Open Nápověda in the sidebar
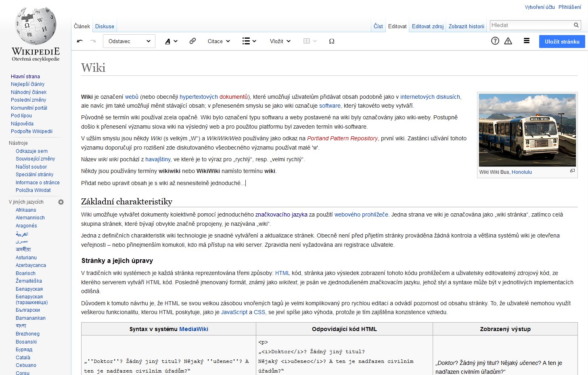 [22, 124]
